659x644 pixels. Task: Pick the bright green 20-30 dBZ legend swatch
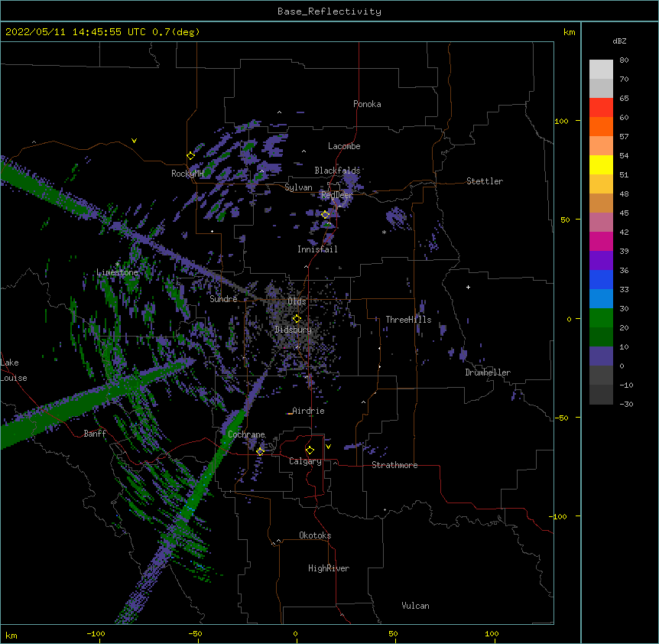click(601, 318)
